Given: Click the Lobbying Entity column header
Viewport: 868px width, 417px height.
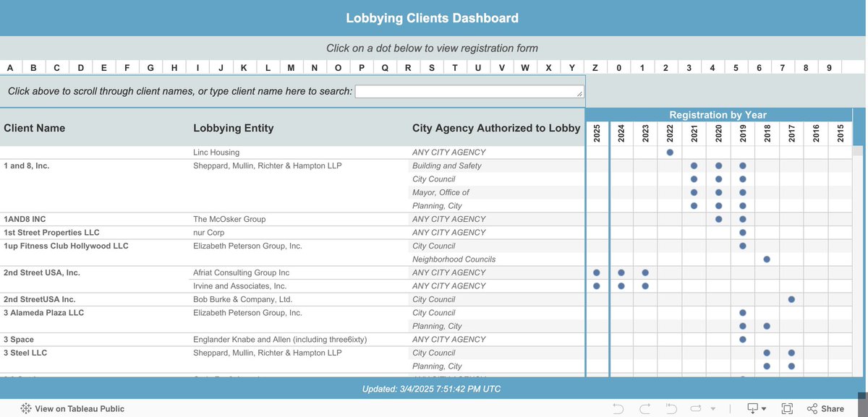Looking at the screenshot, I should point(234,128).
